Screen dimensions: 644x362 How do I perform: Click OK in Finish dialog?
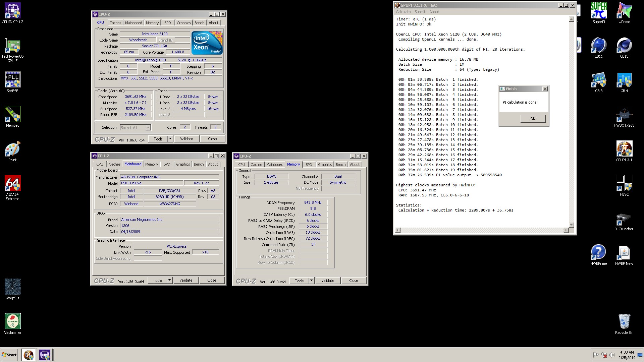point(533,119)
